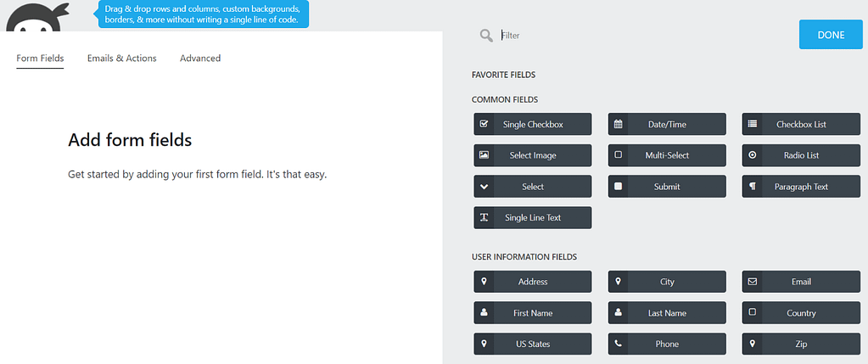The image size is (868, 364).
Task: Click the Email envelope icon
Action: pos(753,282)
